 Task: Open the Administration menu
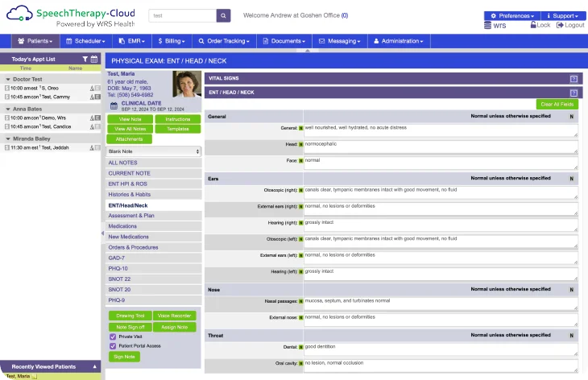click(399, 41)
